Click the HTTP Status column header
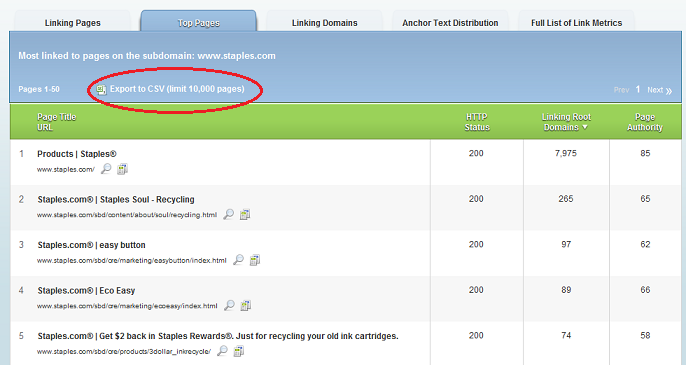Viewport: 686px width, 365px height. 477,122
